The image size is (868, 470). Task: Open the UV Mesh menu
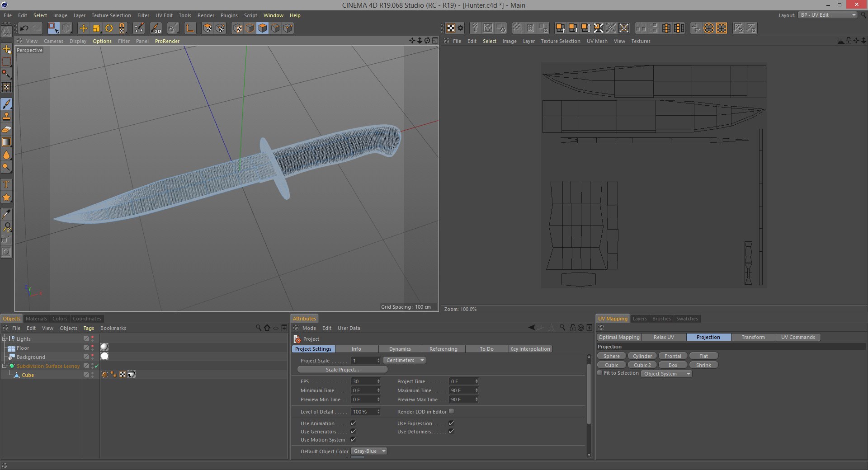tap(597, 41)
